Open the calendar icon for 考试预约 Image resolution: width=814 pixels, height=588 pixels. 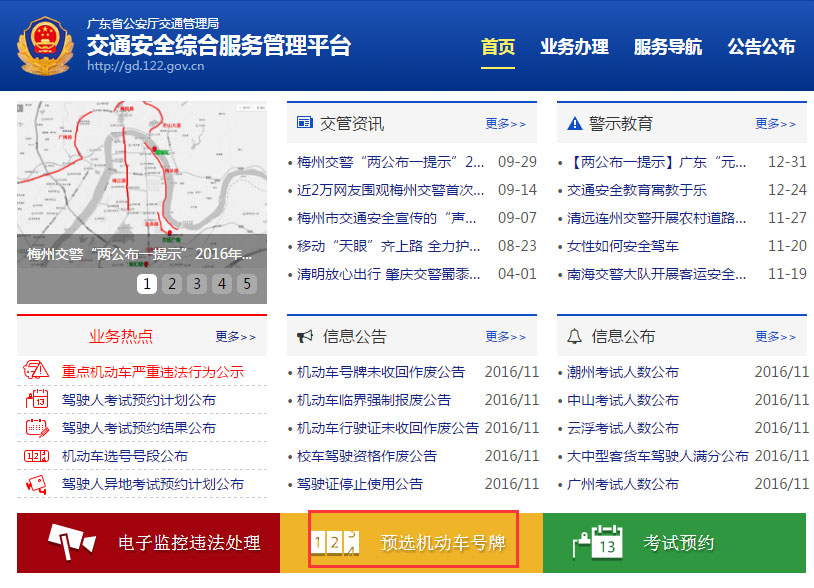coord(596,542)
